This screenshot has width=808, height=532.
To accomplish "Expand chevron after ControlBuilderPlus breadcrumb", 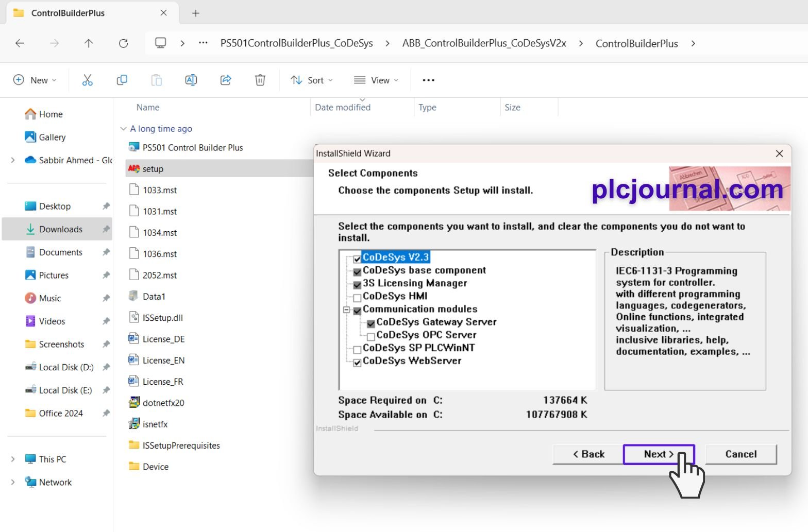I will pos(693,43).
